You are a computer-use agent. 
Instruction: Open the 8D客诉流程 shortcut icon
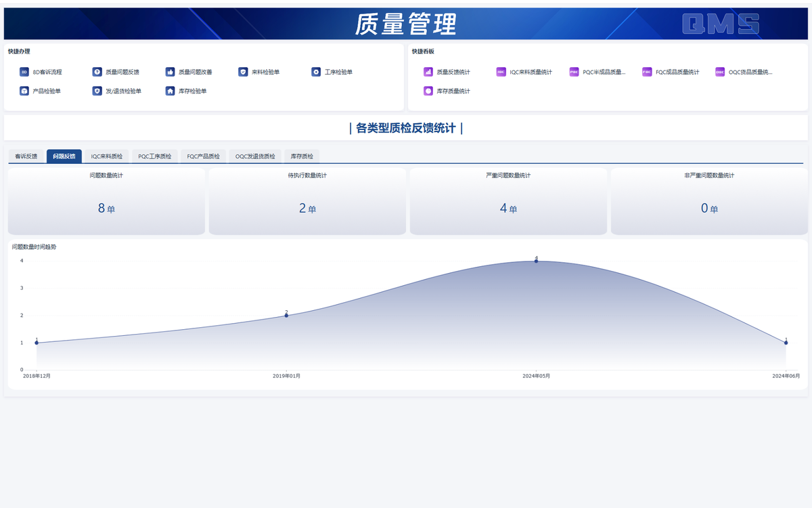24,72
